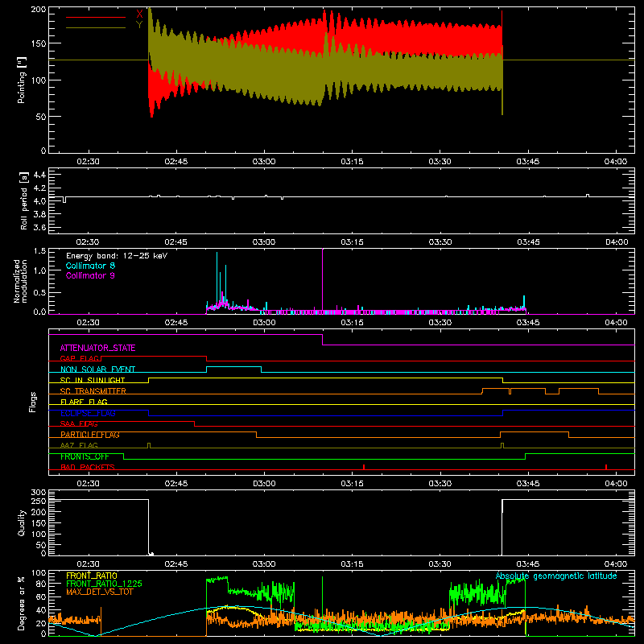Click the orange MAX_DET_VS_TOT legend label
Screen dimensions: 644x644
100,592
